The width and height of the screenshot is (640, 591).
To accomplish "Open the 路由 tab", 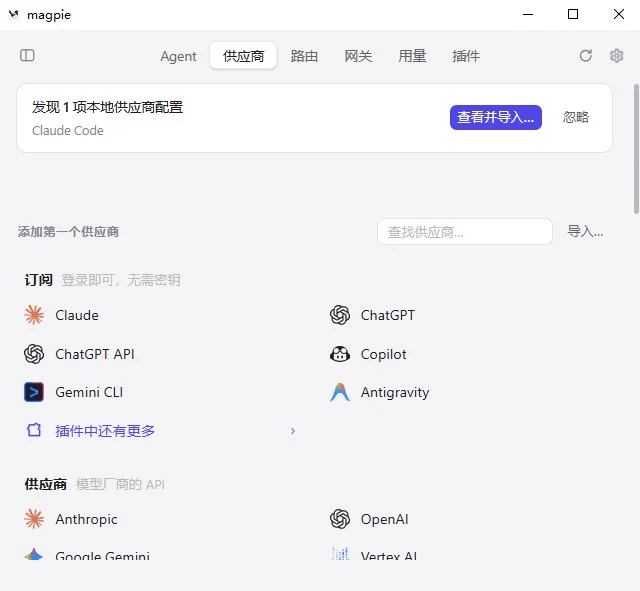I will (304, 56).
